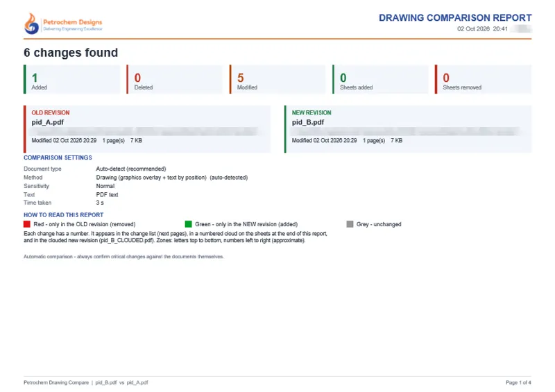Click the sensitivity value 'Normal'

coord(105,186)
